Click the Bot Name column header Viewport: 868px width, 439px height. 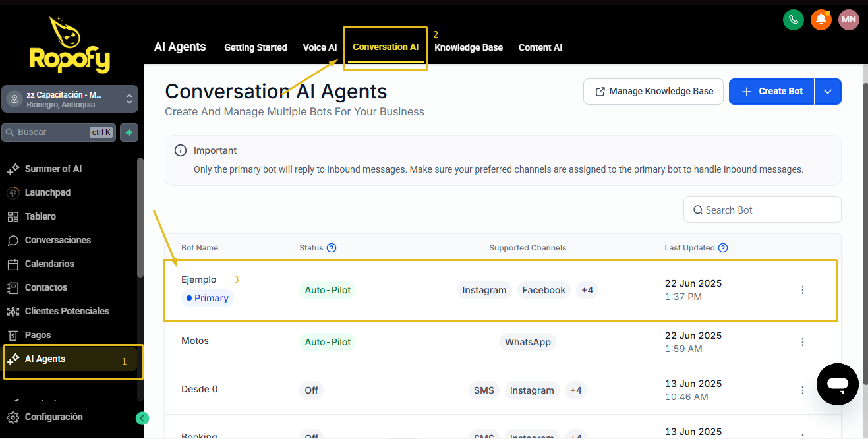tap(200, 248)
